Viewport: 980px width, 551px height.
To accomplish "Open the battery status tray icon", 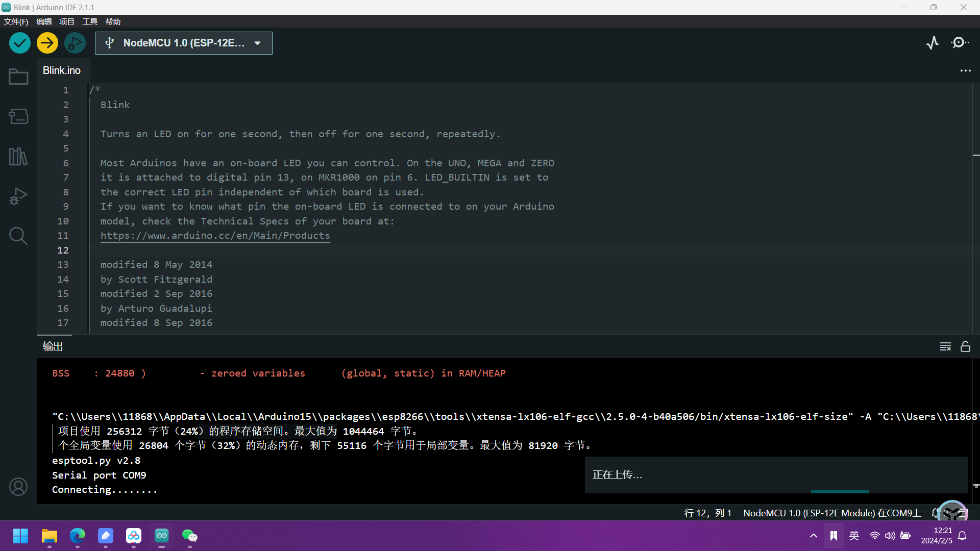I will [x=905, y=536].
